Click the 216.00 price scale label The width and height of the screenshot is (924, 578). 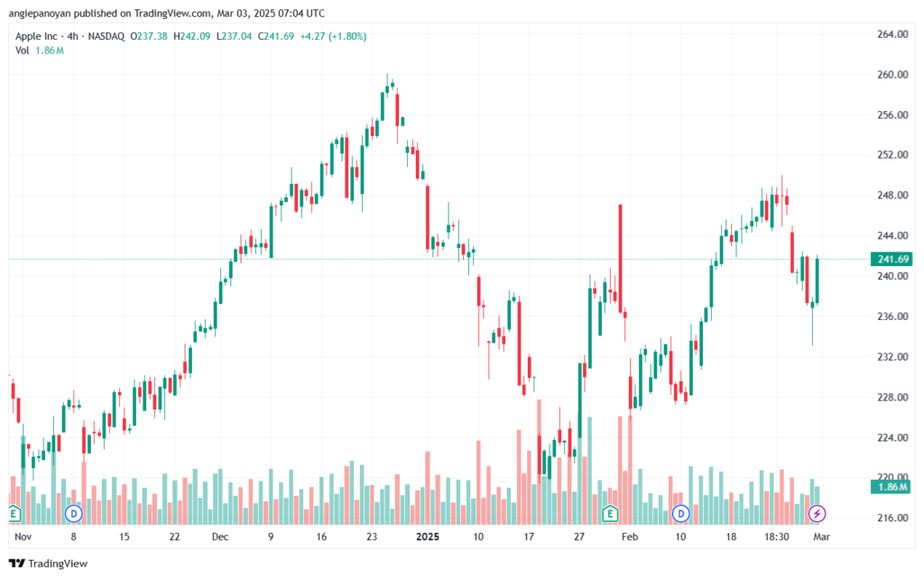892,518
